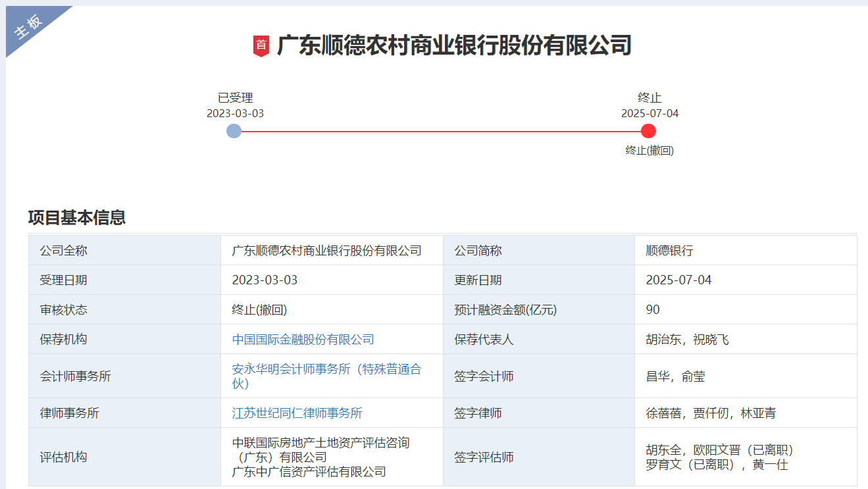Click the 罗育文（已离职），黄一仕 appraisers line
This screenshot has height=489, width=868.
click(x=717, y=465)
